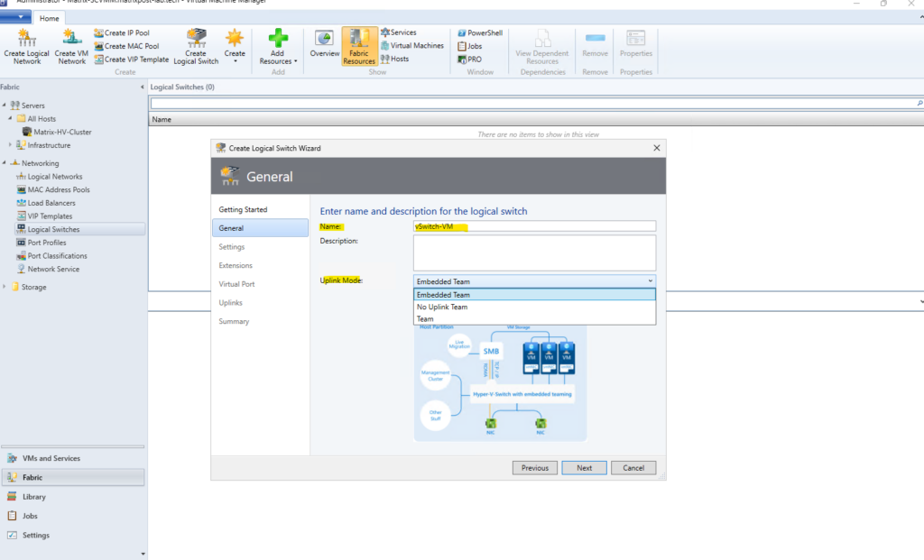
Task: Open PowerShell window from ribbon
Action: point(480,33)
